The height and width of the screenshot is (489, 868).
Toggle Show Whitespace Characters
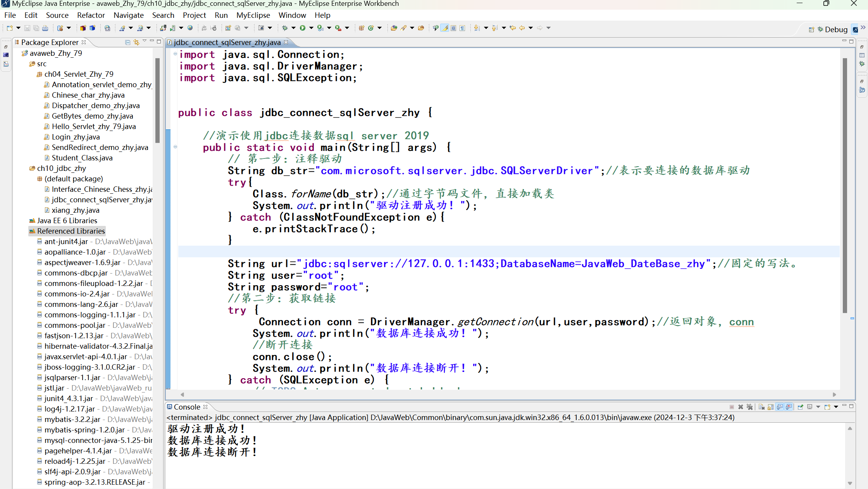tap(462, 28)
